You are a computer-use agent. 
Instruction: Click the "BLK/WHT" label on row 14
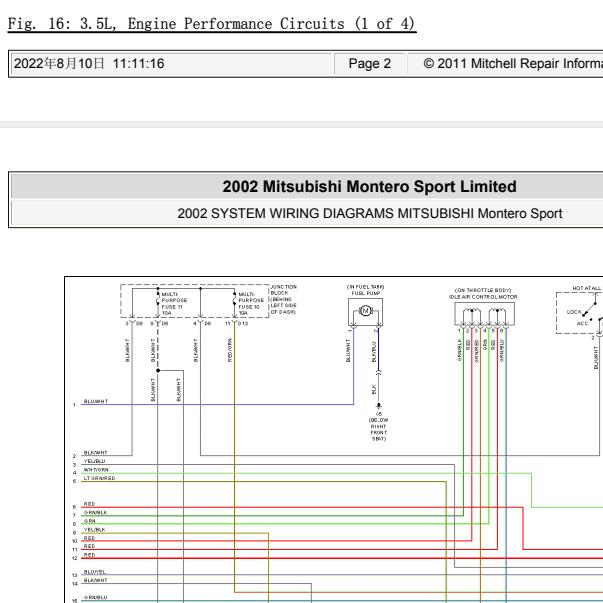(95, 580)
